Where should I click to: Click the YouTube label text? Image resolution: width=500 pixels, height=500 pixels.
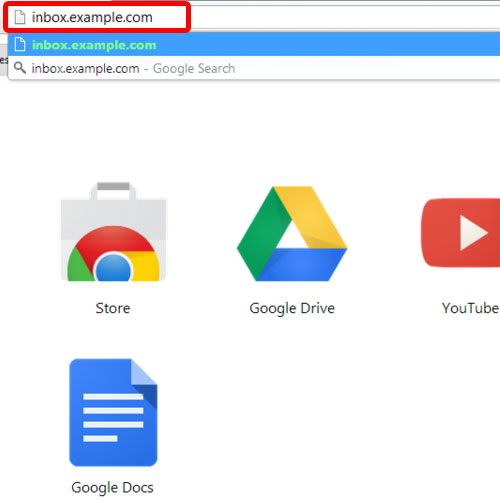click(x=471, y=308)
